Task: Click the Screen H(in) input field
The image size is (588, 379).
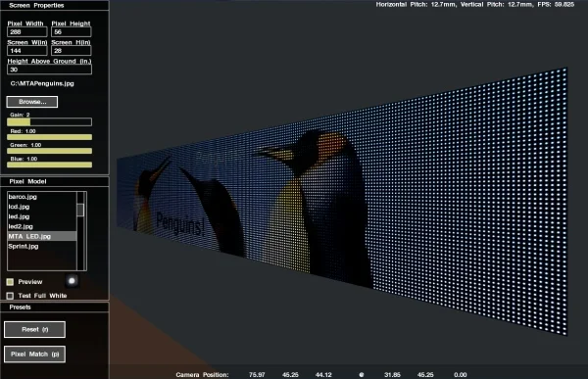Action: 72,51
